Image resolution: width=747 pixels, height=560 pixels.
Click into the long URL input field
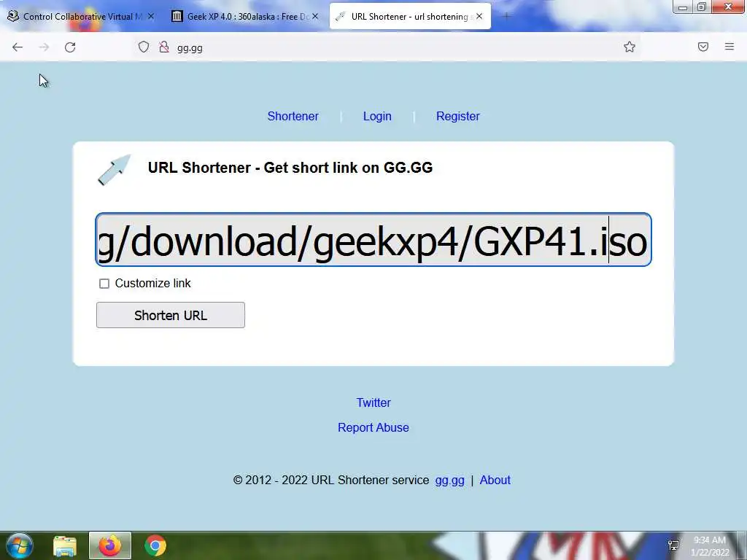[x=373, y=240]
